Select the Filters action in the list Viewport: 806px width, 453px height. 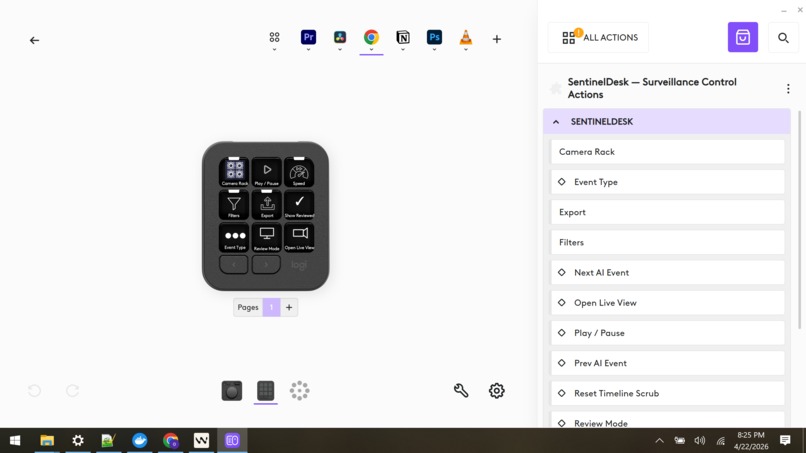668,242
